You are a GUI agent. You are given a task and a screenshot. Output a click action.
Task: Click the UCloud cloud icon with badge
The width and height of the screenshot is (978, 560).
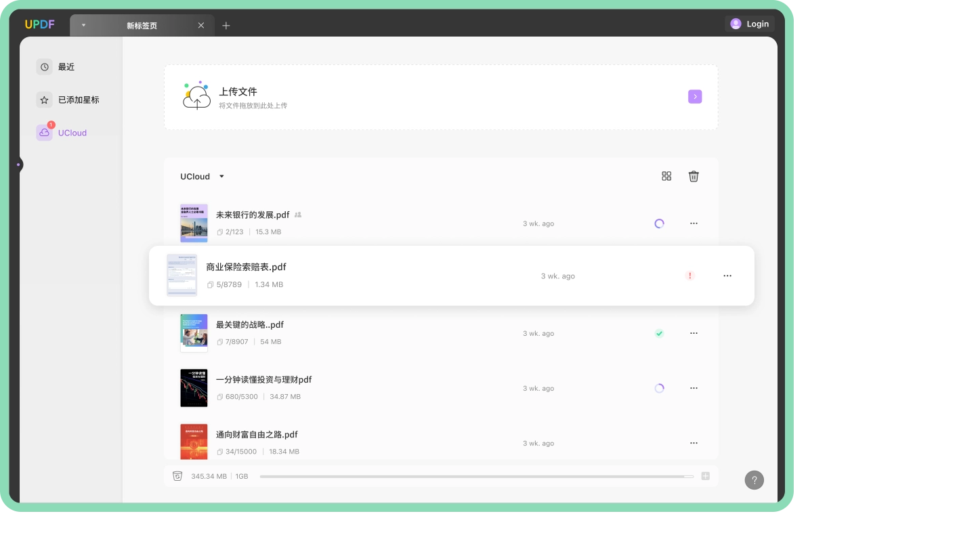[44, 133]
